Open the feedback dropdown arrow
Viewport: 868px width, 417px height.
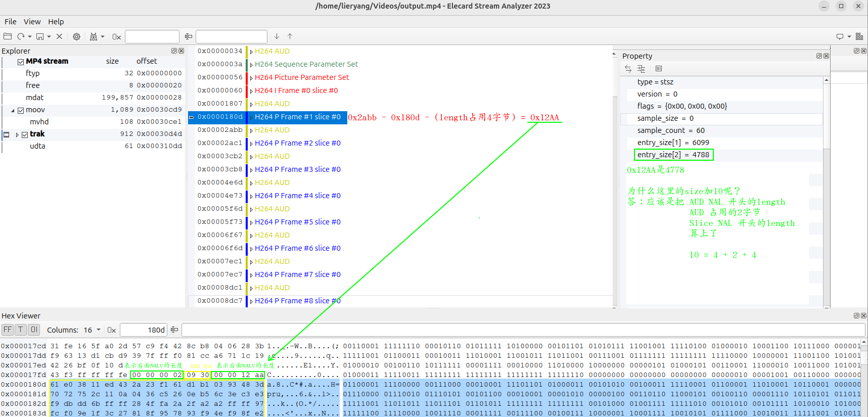(x=849, y=36)
